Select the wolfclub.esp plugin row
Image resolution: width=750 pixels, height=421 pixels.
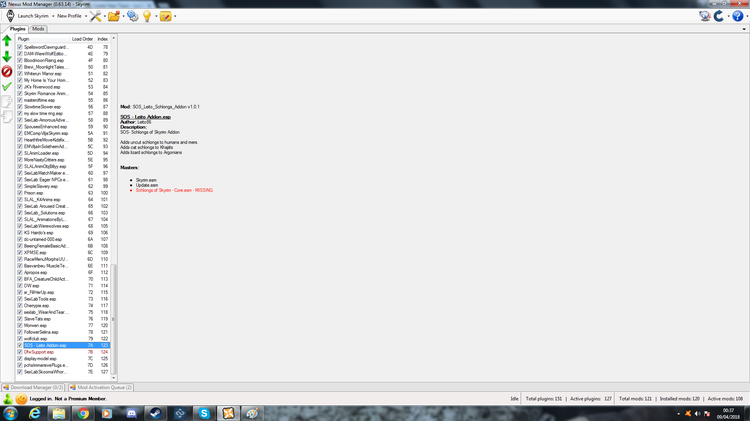point(63,338)
